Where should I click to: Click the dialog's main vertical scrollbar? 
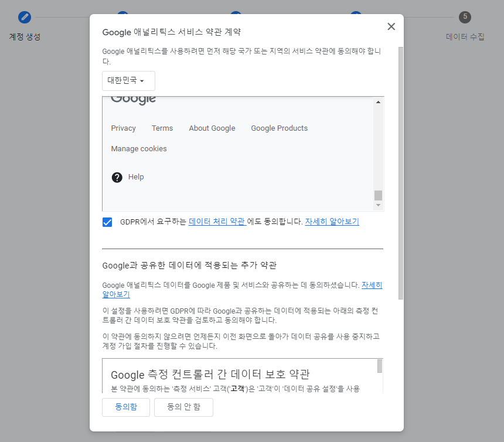[x=400, y=174]
